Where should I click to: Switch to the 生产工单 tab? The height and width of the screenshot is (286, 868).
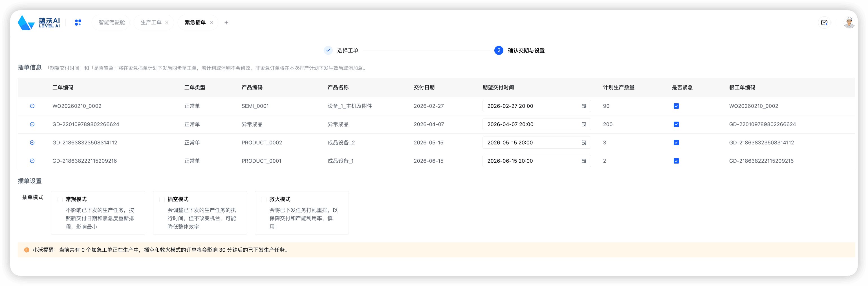151,22
